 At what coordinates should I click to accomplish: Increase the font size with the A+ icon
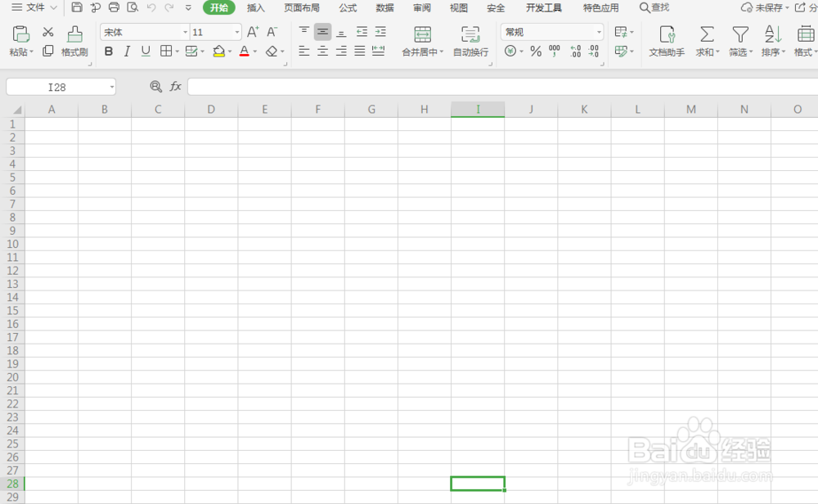pyautogui.click(x=253, y=32)
